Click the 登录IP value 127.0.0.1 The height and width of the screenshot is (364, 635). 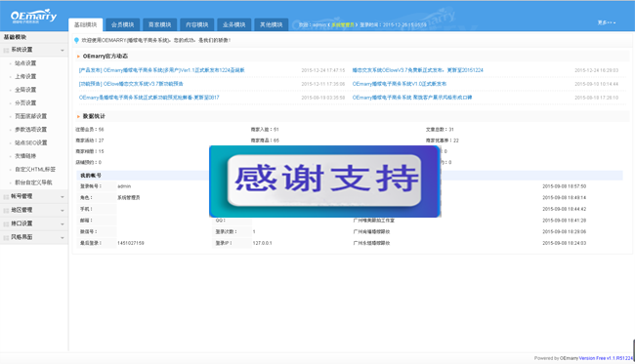tap(262, 243)
